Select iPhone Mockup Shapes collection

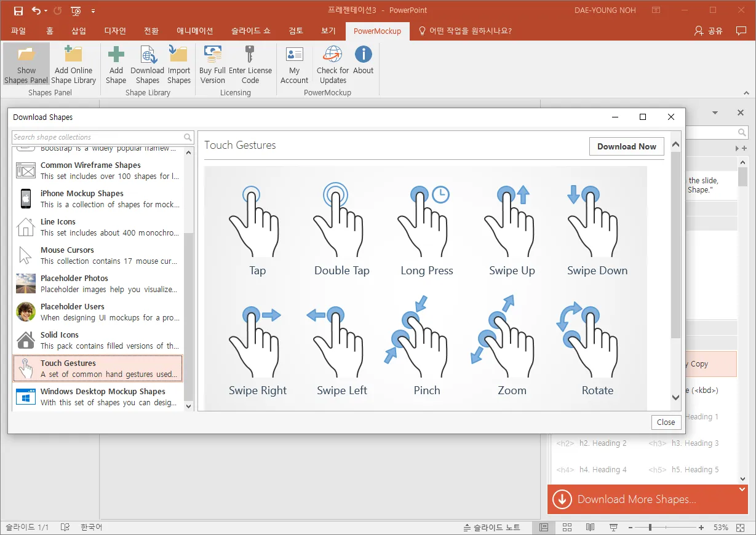tap(98, 199)
